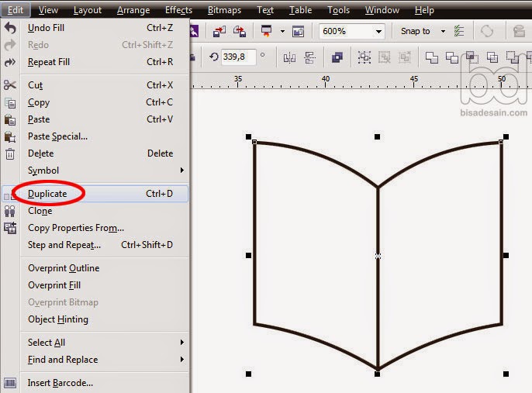Open the Options checklist icon beside Snap to
Screen dimensions: 532x393
point(459,31)
